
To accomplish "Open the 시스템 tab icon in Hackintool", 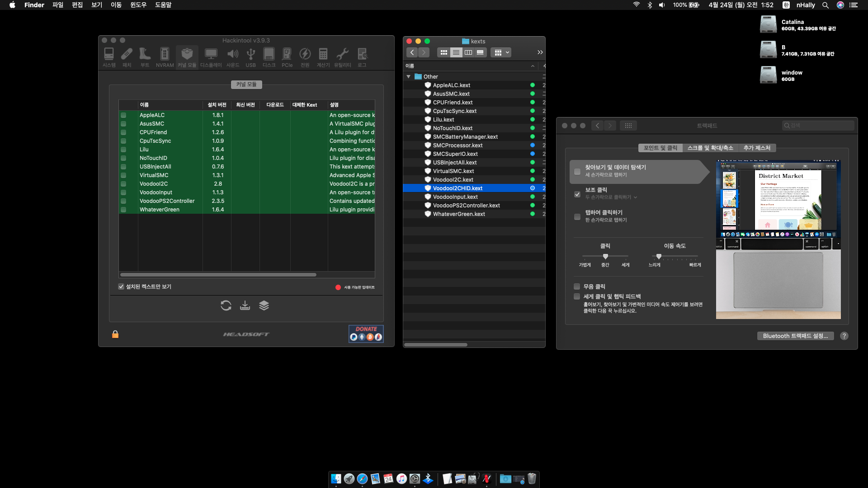I will [109, 57].
